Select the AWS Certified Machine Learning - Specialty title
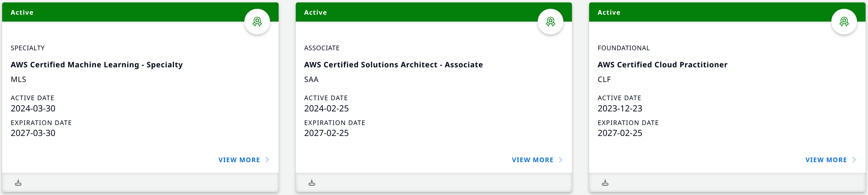Image resolution: width=868 pixels, height=195 pixels. (x=97, y=65)
